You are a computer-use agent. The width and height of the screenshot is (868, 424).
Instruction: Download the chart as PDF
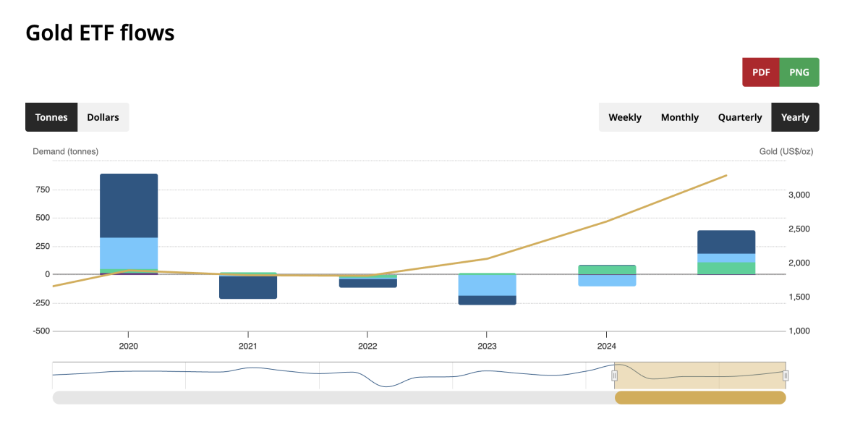[x=760, y=72]
